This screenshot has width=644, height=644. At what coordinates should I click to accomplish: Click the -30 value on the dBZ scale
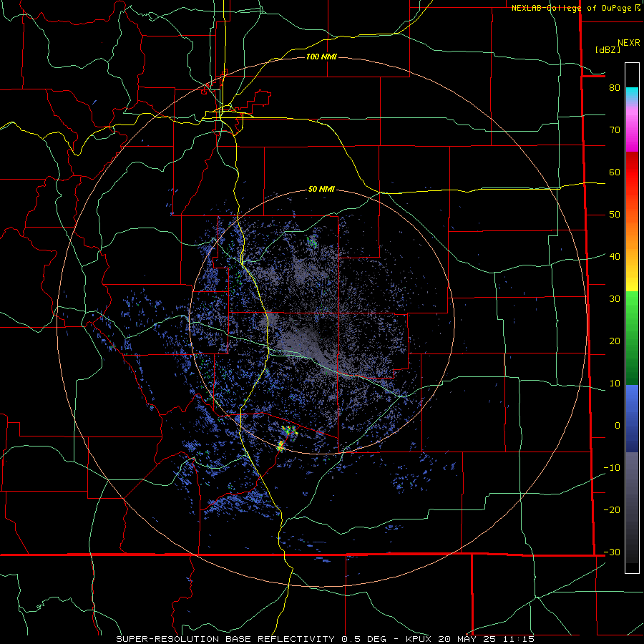612,552
